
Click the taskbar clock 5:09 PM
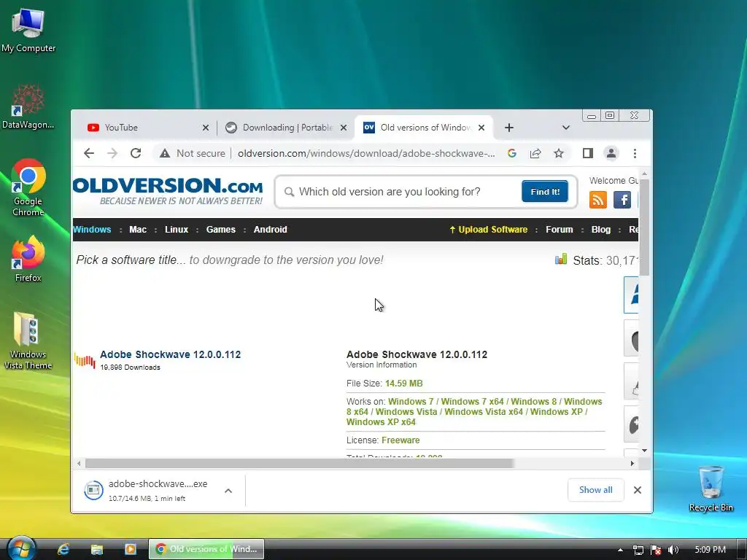click(x=710, y=550)
